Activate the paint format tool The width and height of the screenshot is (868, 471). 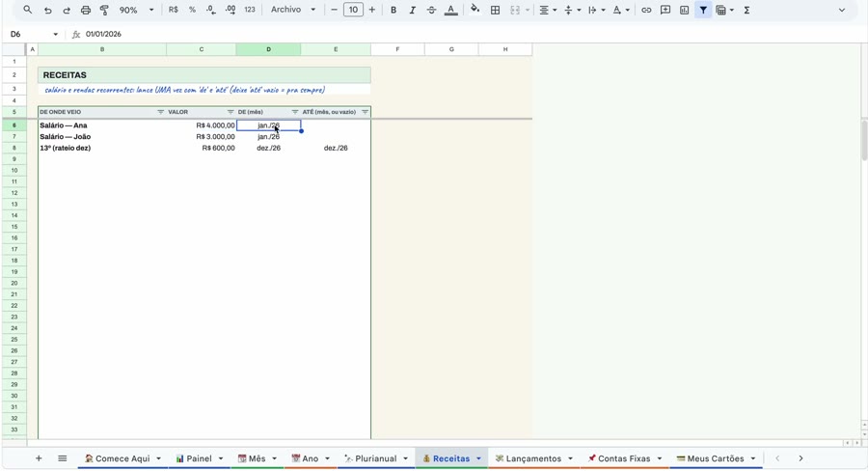tap(104, 10)
